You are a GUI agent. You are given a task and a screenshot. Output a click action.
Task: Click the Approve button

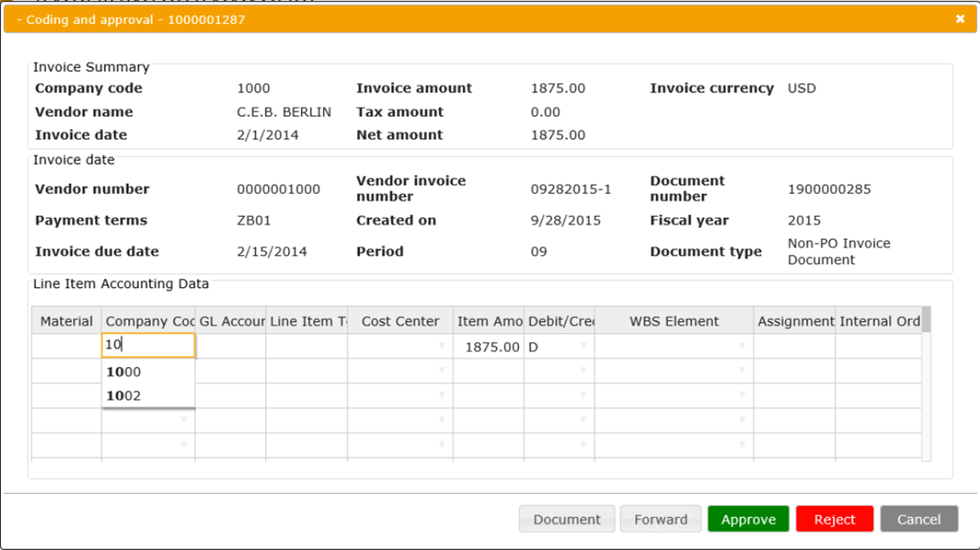(748, 519)
